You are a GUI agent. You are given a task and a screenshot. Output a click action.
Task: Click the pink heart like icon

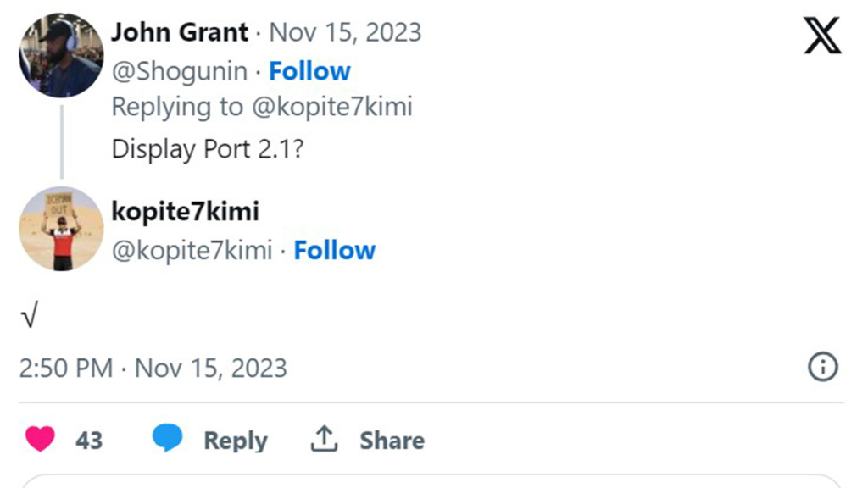pos(40,439)
